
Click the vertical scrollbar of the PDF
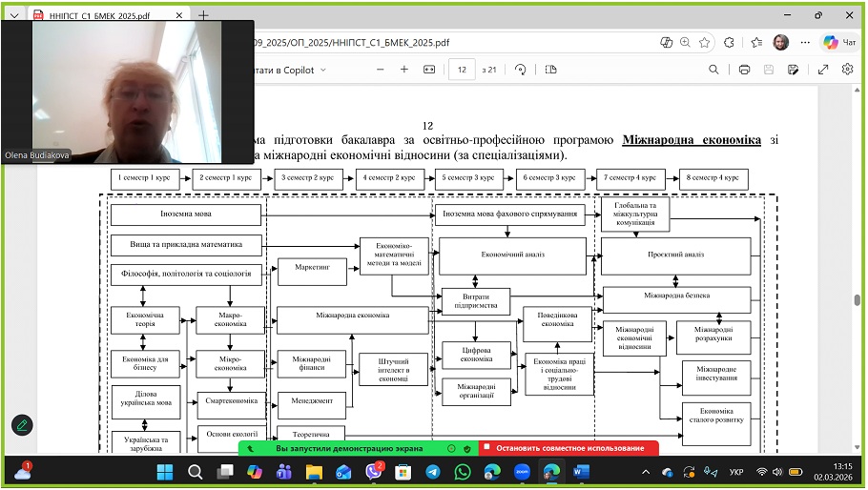pyautogui.click(x=858, y=299)
